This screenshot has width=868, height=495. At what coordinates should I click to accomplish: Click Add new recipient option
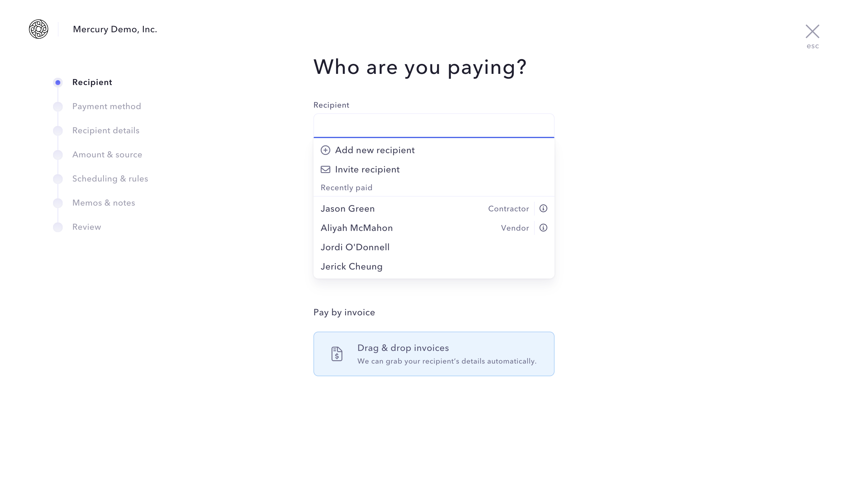point(375,150)
